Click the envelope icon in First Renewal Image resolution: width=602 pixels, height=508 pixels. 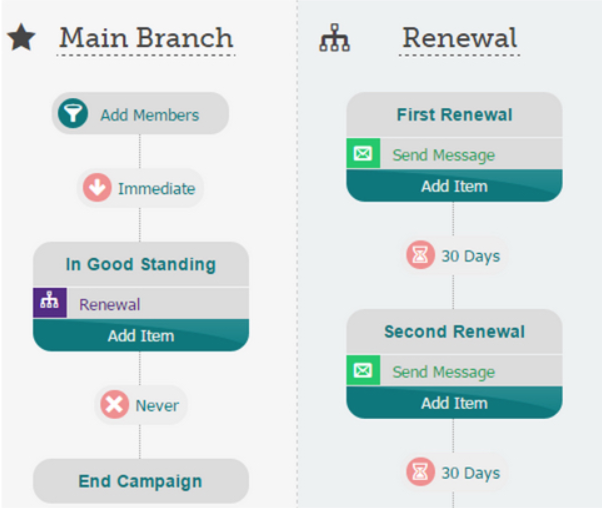[363, 153]
